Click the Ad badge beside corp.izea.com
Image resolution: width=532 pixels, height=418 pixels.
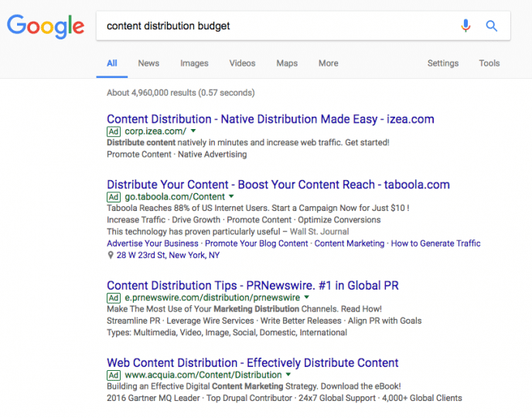tap(114, 131)
